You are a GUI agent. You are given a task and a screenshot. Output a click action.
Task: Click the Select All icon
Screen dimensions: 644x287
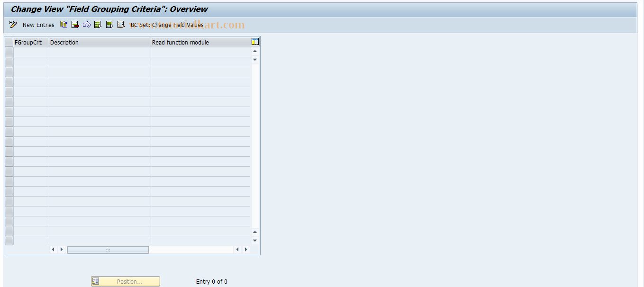tap(98, 25)
